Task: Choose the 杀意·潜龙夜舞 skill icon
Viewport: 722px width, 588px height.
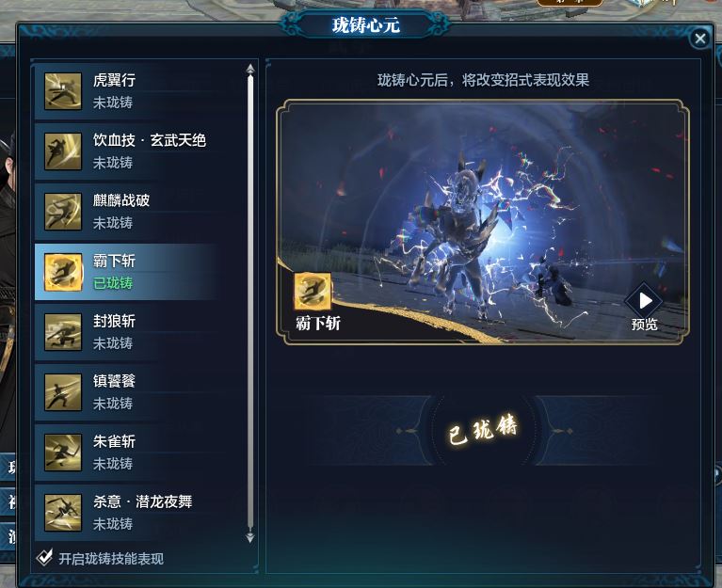Action: tap(63, 513)
